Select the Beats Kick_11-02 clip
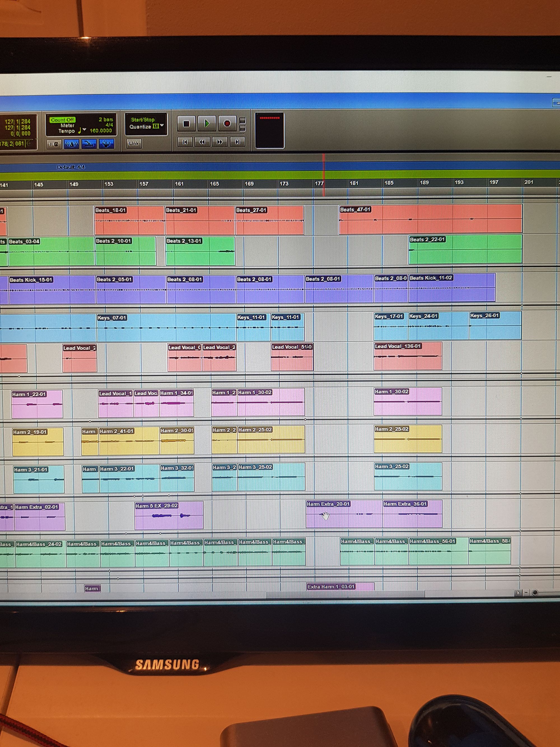Viewport: 560px width, 747px height. point(452,288)
